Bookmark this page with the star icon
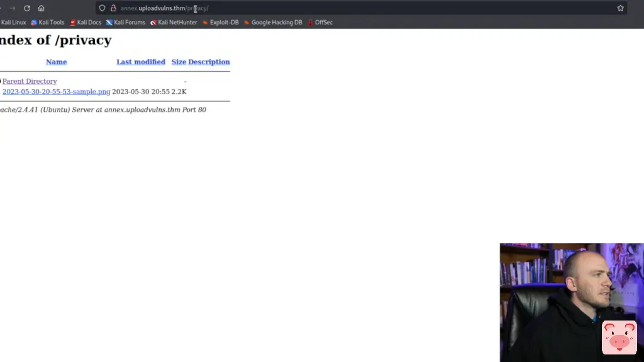644x362 pixels. coord(620,8)
